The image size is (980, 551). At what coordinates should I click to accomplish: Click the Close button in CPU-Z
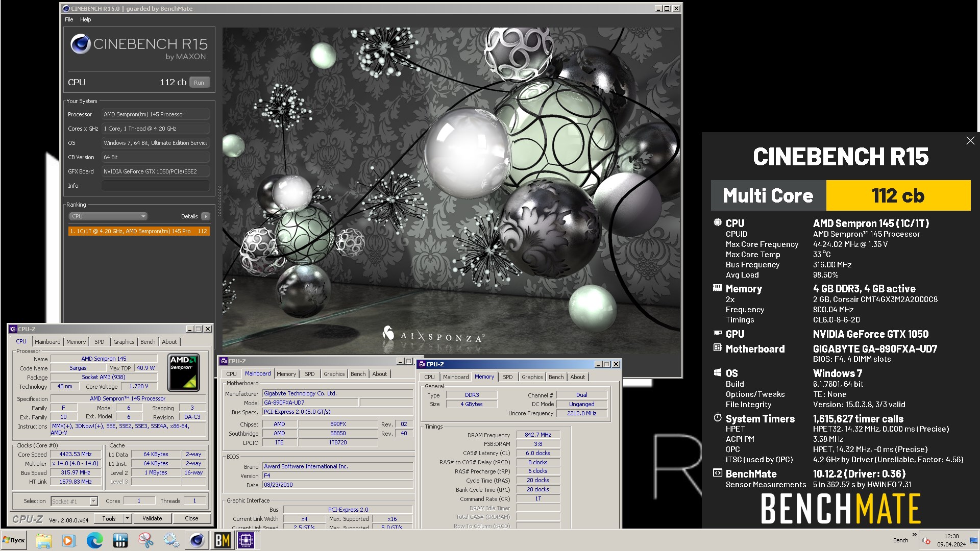tap(191, 518)
